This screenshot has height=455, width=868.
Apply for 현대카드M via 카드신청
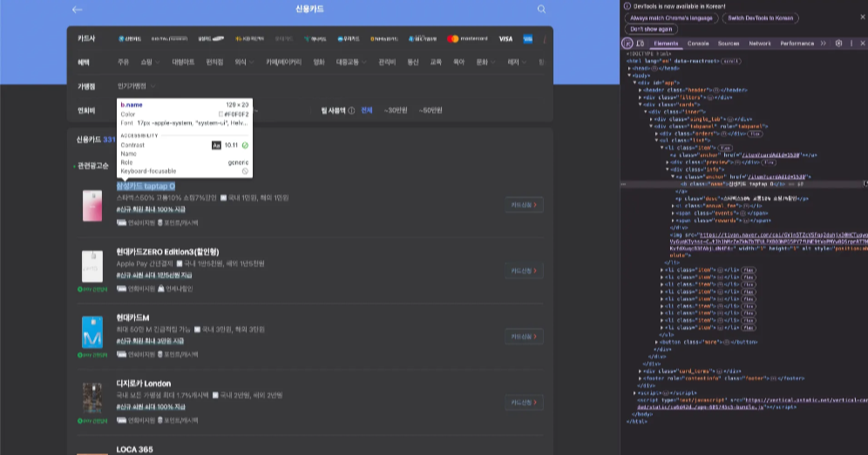tap(524, 336)
